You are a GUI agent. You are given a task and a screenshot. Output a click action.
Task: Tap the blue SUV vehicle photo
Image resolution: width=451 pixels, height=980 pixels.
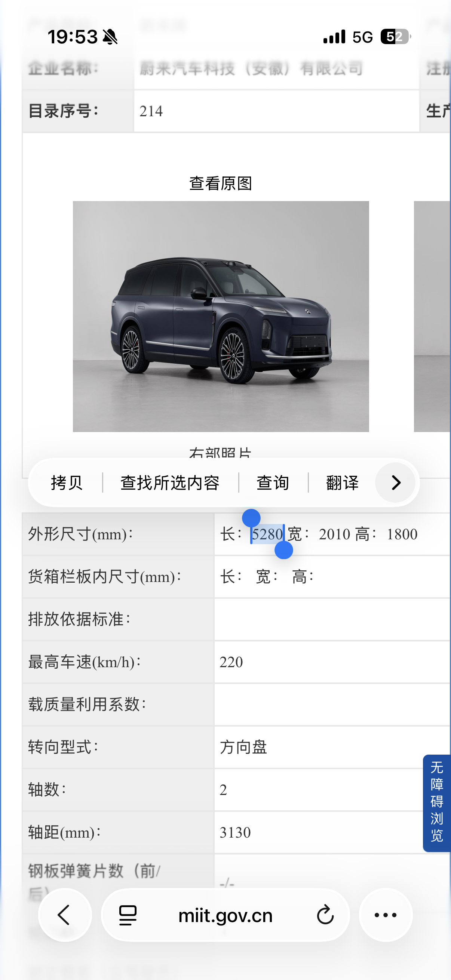tap(221, 316)
